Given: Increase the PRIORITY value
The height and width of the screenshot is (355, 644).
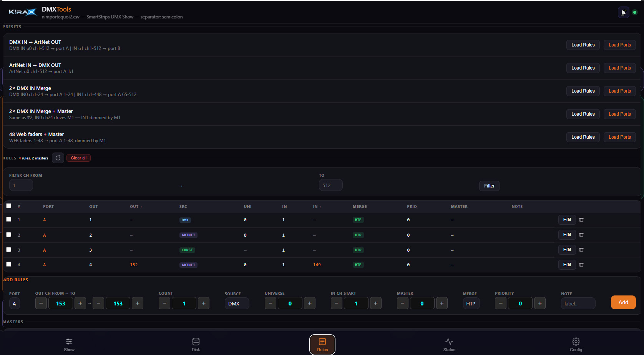Looking at the screenshot, I should coord(540,303).
